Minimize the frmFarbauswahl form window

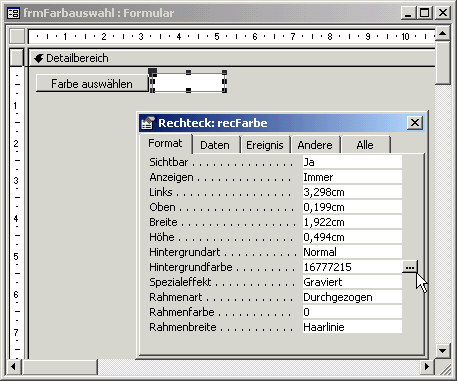click(408, 13)
